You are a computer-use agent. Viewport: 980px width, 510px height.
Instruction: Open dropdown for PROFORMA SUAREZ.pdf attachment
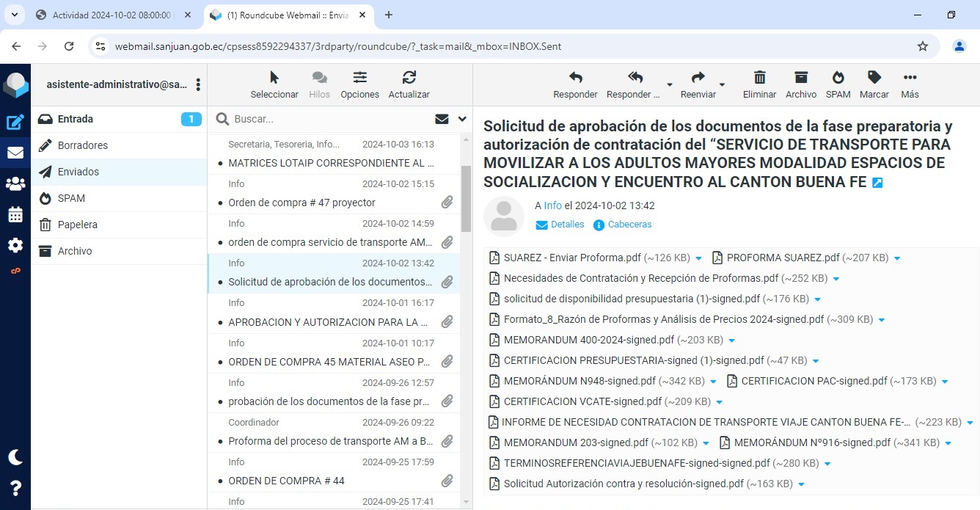click(897, 258)
